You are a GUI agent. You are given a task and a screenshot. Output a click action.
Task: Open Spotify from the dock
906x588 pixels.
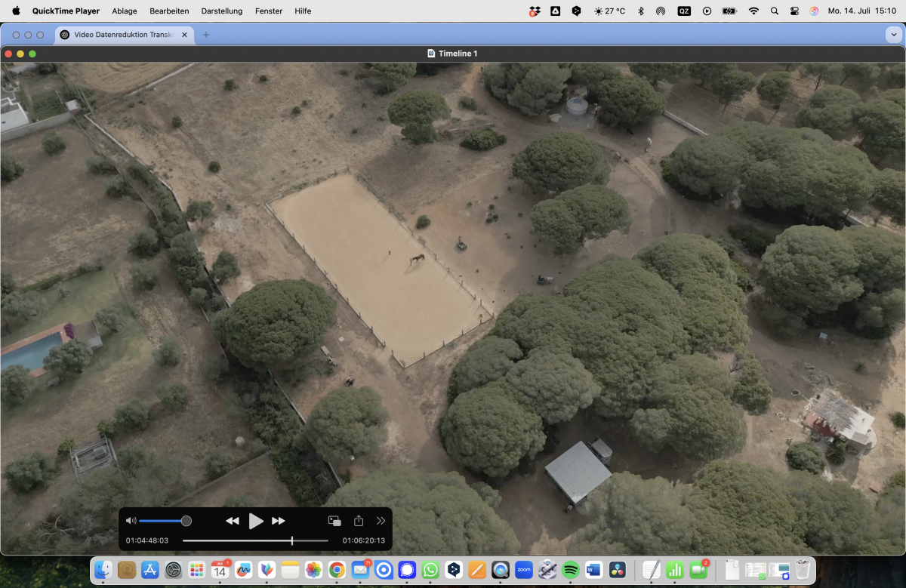pyautogui.click(x=571, y=570)
